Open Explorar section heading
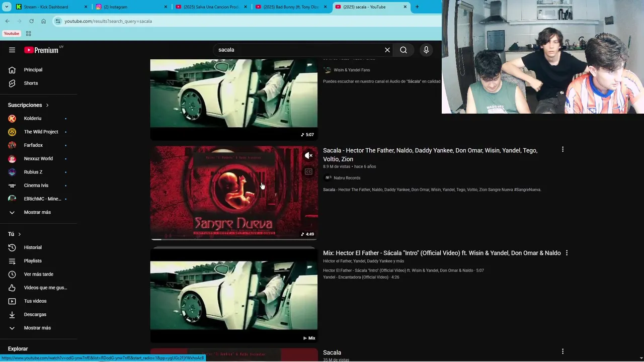Screen dimensions: 644x362 pos(18,349)
